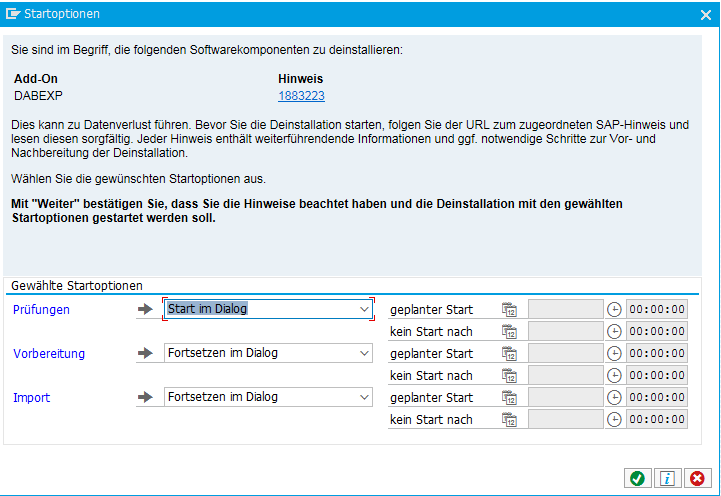Open SAP note link 1883223

coord(301,96)
